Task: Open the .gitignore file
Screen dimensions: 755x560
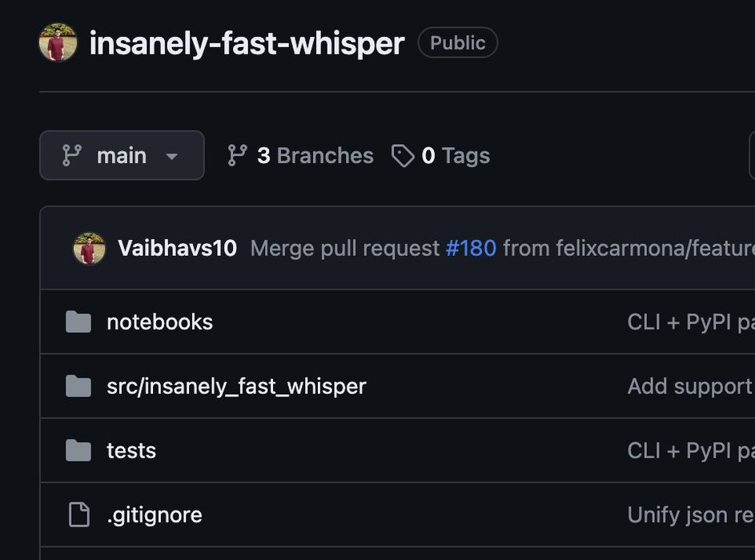Action: click(x=155, y=514)
